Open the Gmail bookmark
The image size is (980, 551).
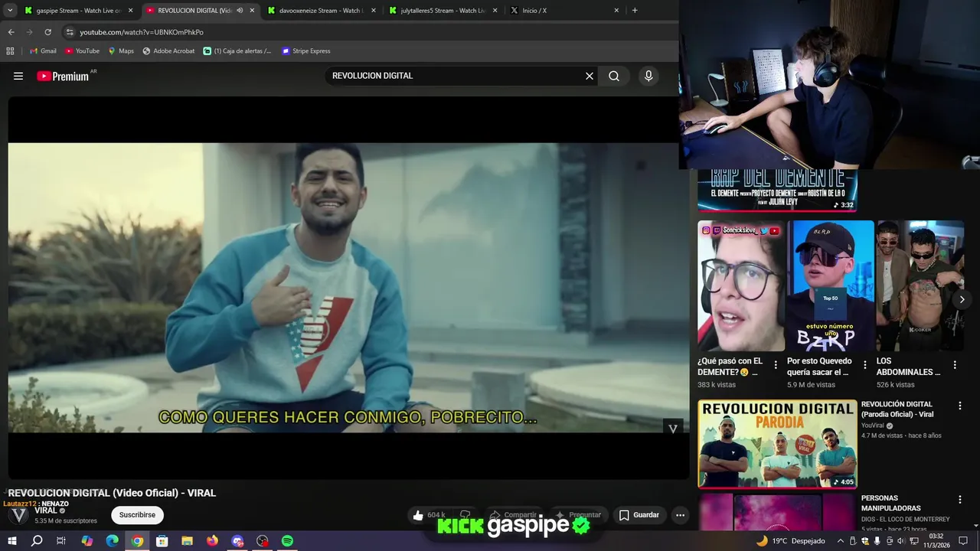(43, 51)
